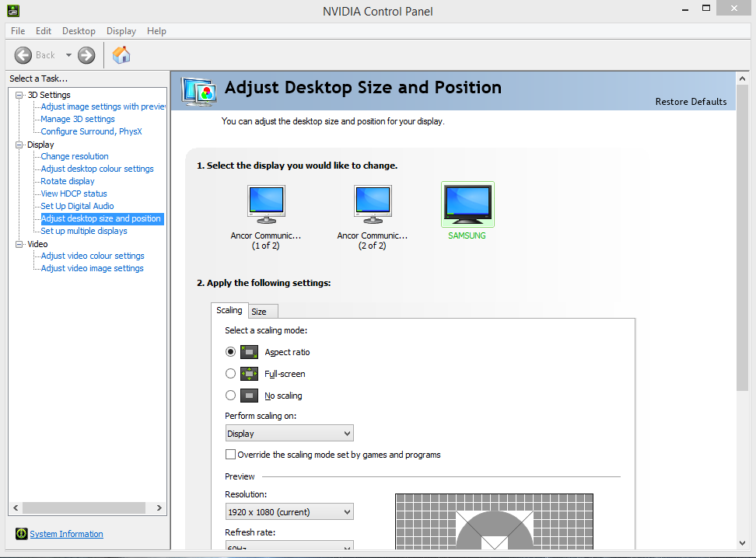Open Adjust image settings with preview
Image resolution: width=756 pixels, height=558 pixels.
pyautogui.click(x=103, y=106)
